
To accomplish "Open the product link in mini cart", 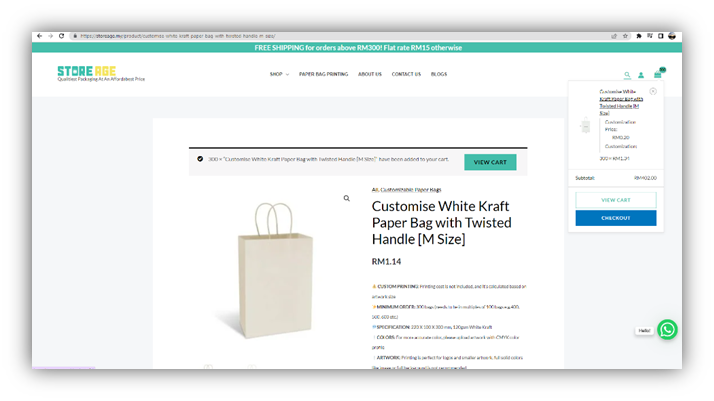I will (x=621, y=102).
